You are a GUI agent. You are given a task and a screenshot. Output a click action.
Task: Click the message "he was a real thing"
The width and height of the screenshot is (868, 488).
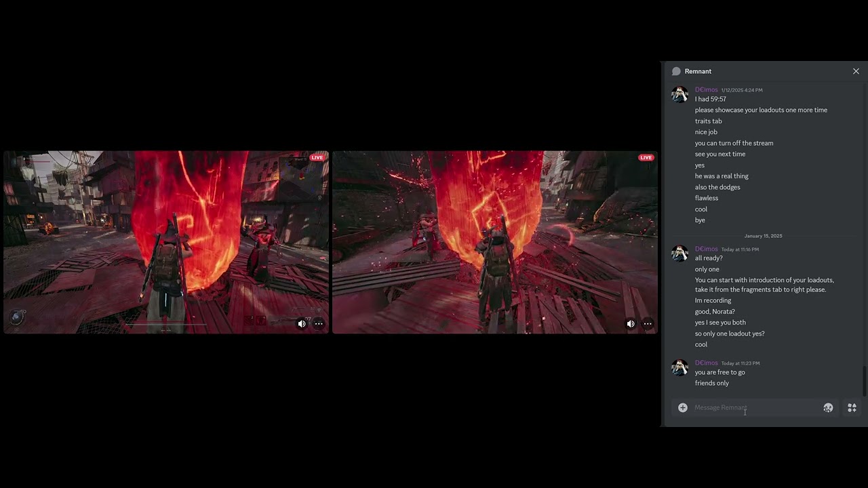click(722, 176)
